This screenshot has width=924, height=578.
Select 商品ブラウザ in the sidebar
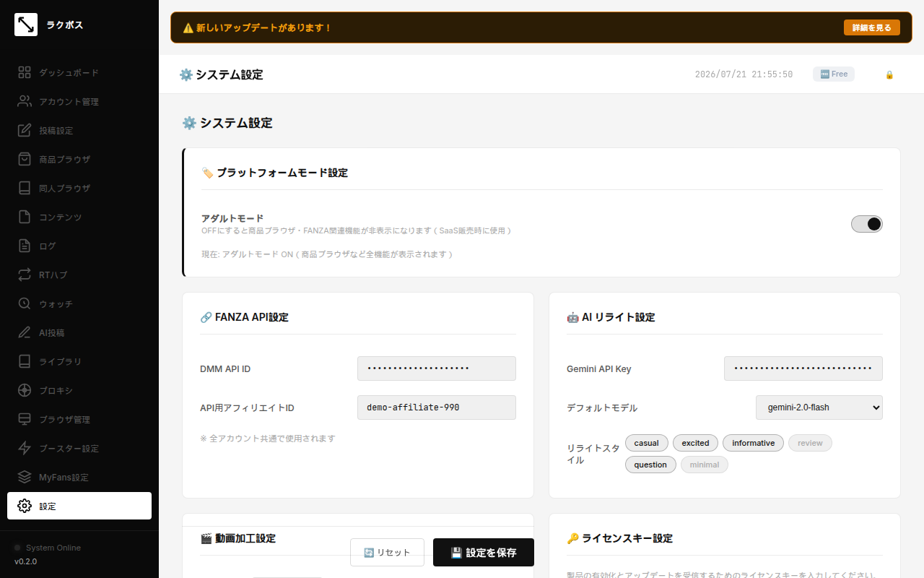(79, 159)
